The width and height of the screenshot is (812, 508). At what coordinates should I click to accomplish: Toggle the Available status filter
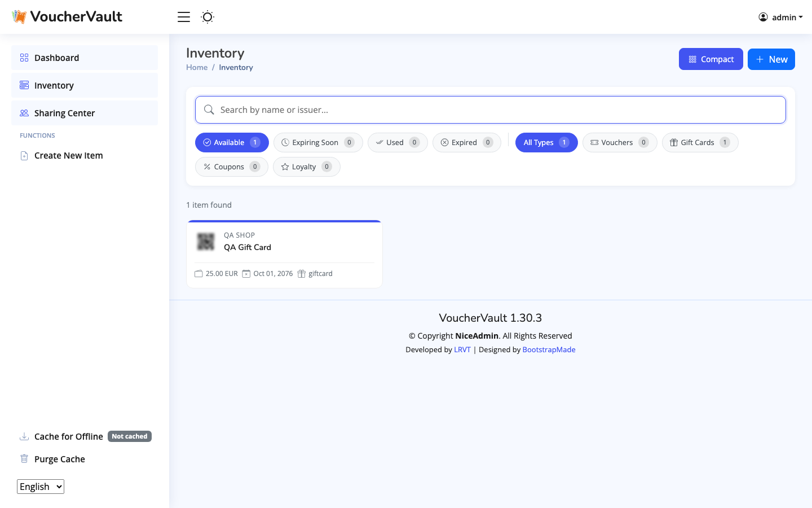(232, 143)
